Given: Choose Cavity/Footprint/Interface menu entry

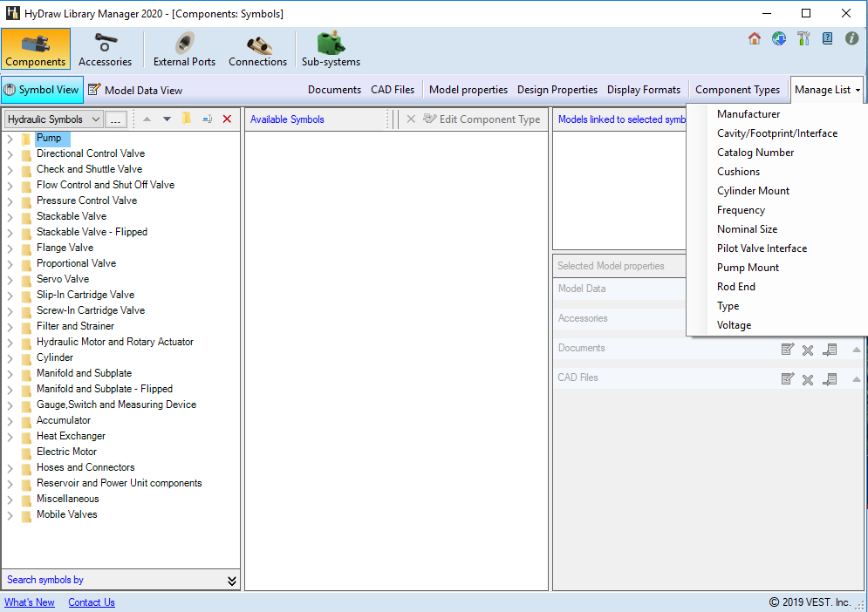Looking at the screenshot, I should (777, 133).
